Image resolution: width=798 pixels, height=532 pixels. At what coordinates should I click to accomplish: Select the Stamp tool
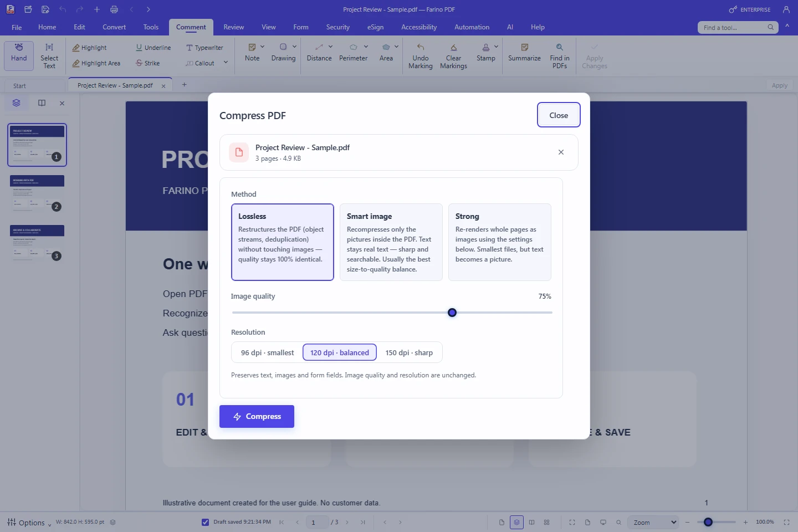click(x=486, y=53)
